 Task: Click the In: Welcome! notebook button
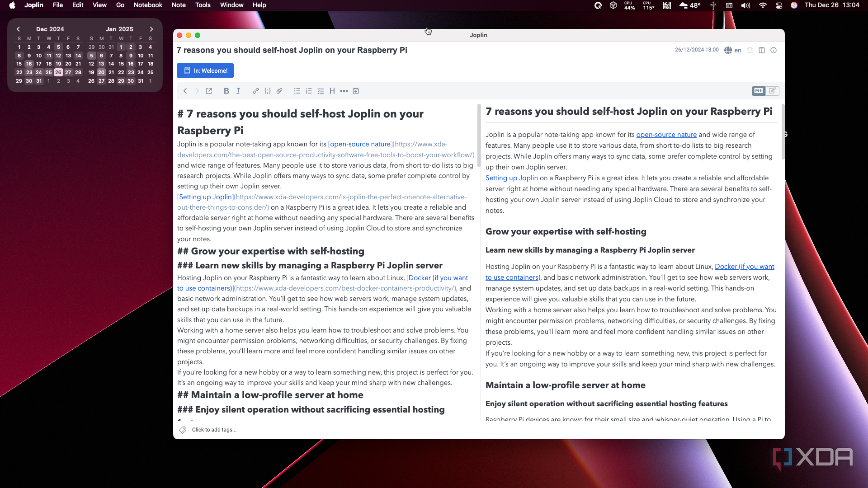[x=205, y=70]
